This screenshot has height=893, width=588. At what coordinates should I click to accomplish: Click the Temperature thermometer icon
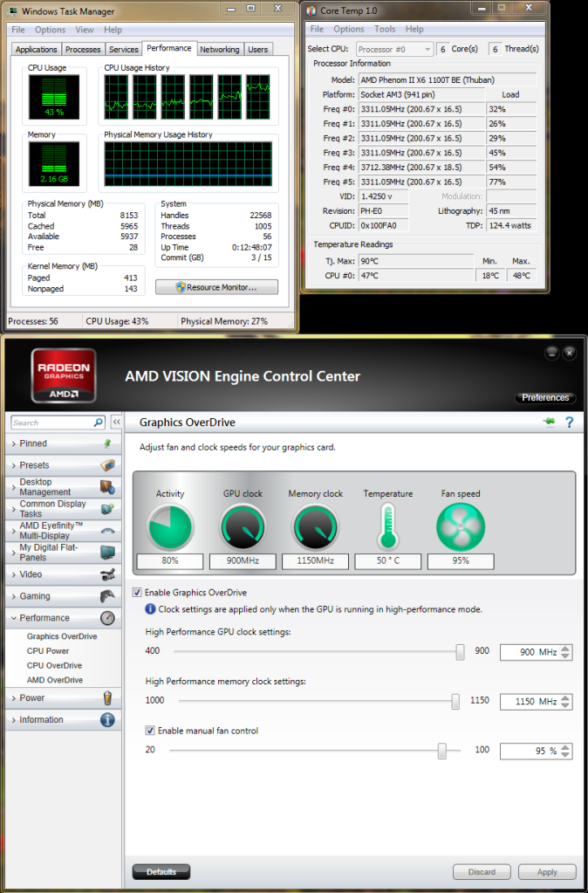pyautogui.click(x=388, y=525)
